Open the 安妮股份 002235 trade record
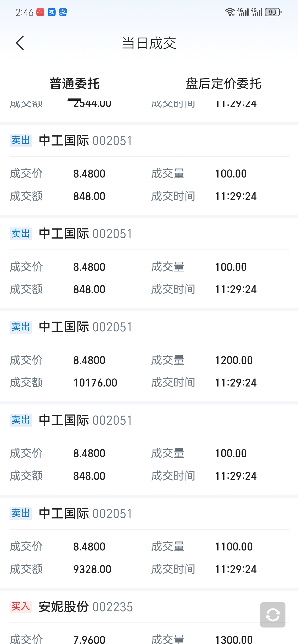298x644 pixels. (85, 607)
